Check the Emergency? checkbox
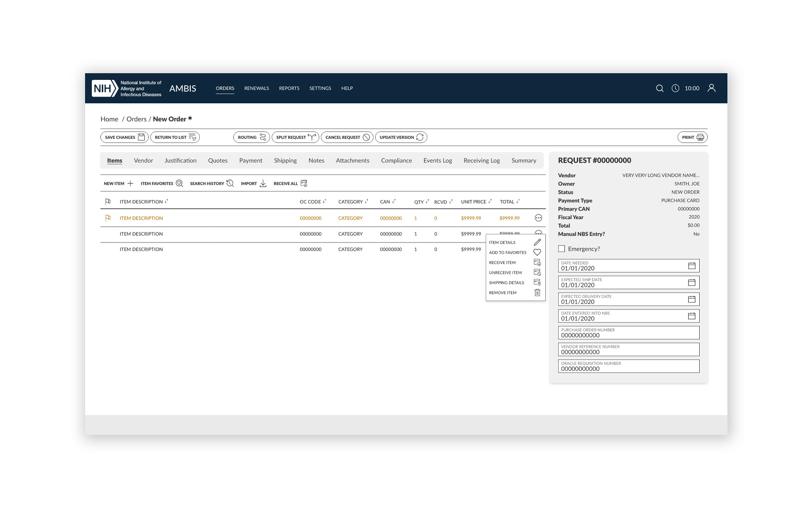812x508 pixels. click(x=562, y=249)
